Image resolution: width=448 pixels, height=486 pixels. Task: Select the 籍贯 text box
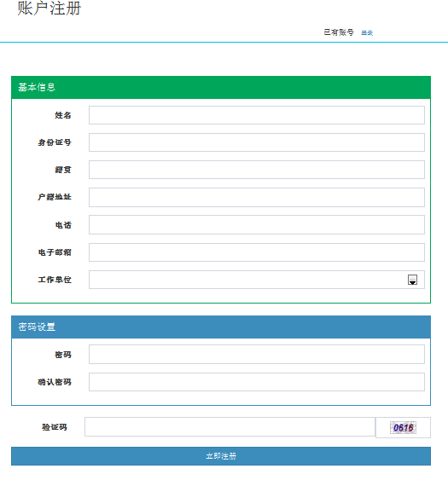[x=257, y=170]
